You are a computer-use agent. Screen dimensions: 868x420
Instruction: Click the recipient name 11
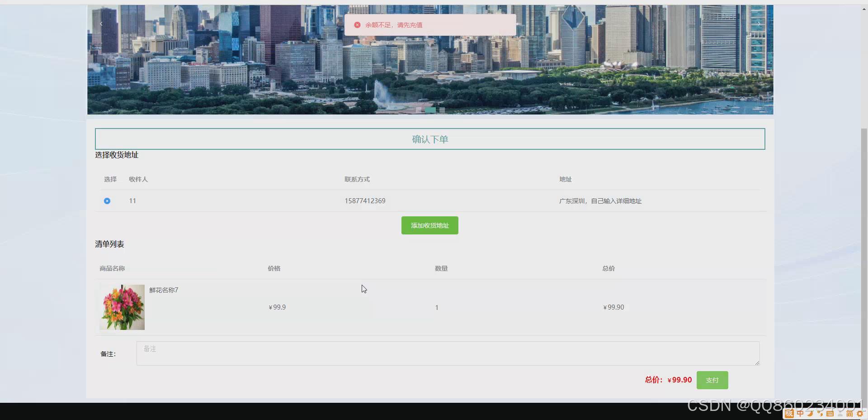pos(132,201)
